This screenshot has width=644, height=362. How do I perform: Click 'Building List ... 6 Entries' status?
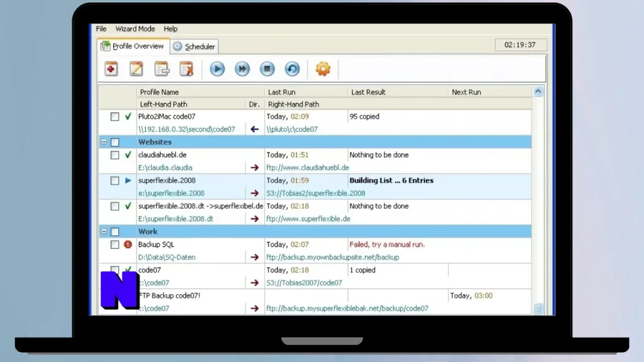coord(391,180)
